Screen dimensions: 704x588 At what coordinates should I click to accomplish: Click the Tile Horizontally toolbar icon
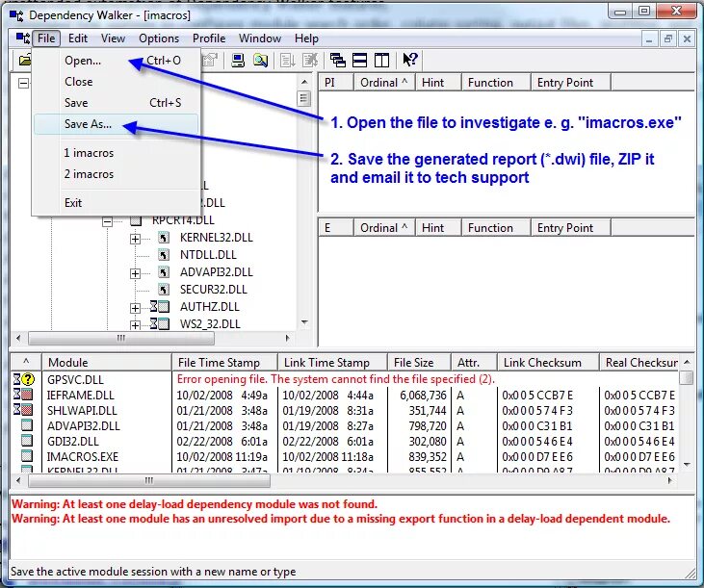pyautogui.click(x=359, y=60)
